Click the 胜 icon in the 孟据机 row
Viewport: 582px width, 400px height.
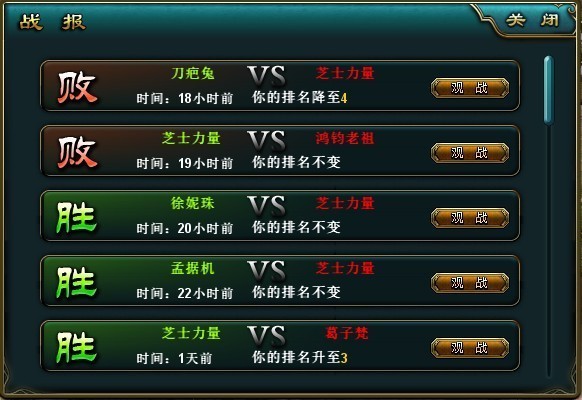click(76, 282)
